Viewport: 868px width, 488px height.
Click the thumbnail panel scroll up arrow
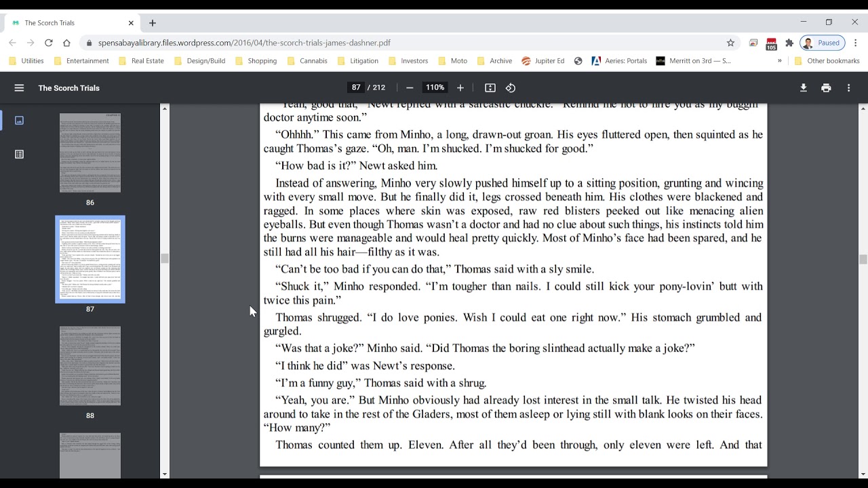click(164, 108)
